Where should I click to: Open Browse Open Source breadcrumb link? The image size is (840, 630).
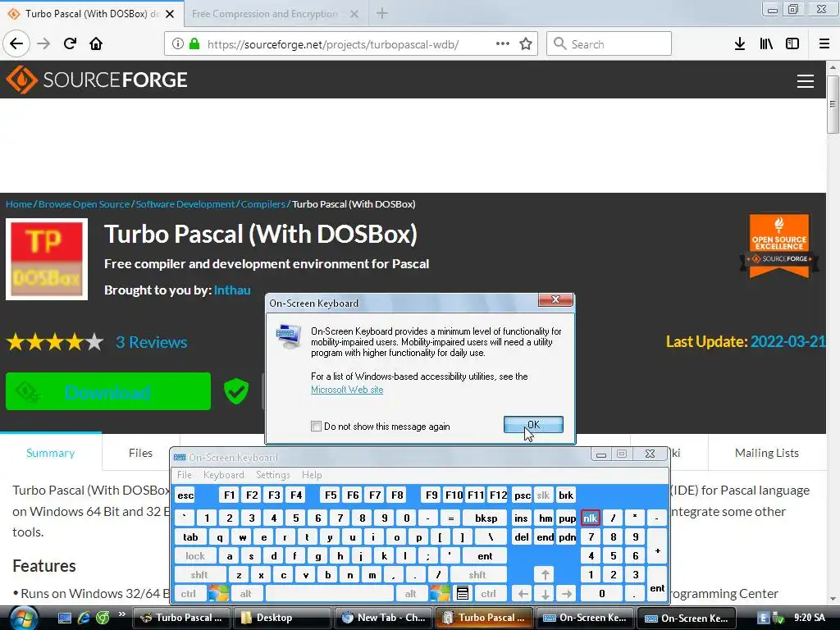[x=84, y=204]
